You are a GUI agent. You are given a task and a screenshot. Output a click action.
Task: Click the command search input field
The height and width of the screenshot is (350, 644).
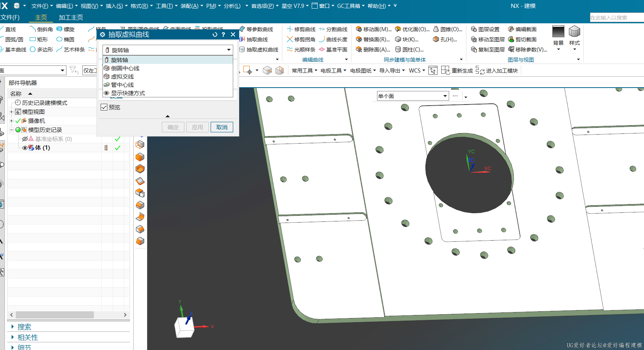[x=617, y=18]
